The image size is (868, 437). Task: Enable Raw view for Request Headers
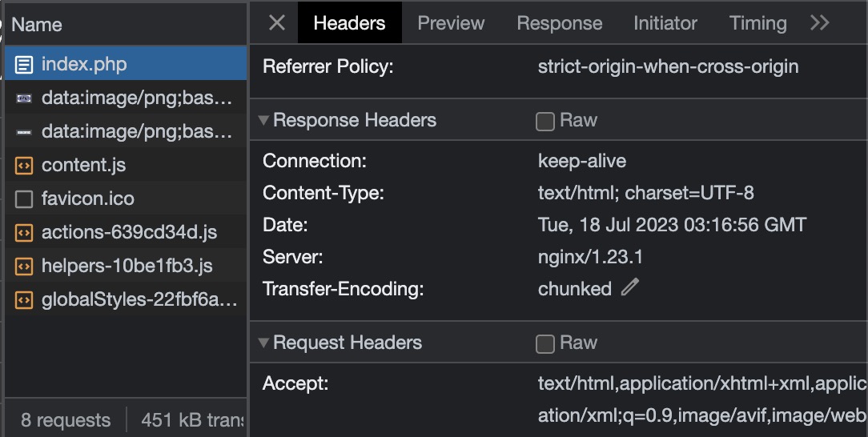tap(545, 343)
